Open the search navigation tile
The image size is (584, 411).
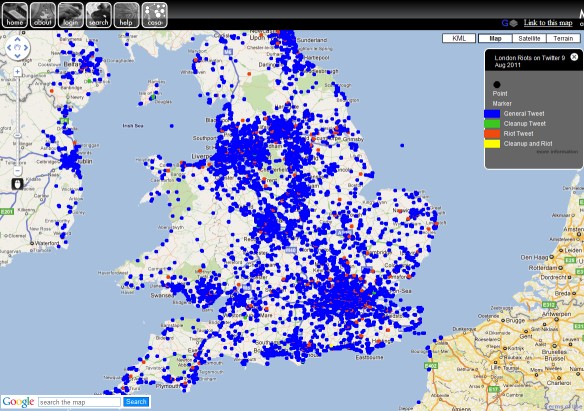pos(98,15)
